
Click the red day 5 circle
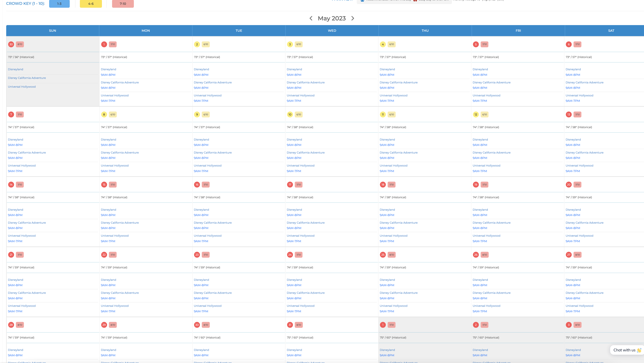click(476, 44)
